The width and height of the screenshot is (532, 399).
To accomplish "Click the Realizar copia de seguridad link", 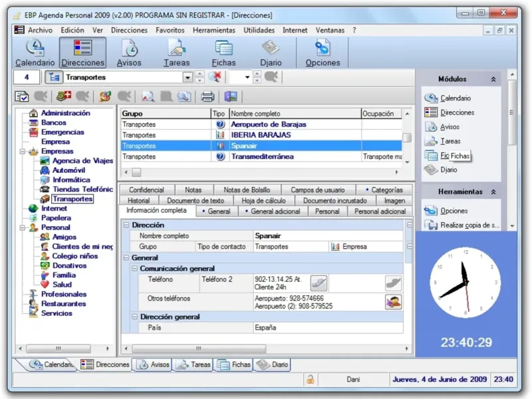I will (x=469, y=225).
